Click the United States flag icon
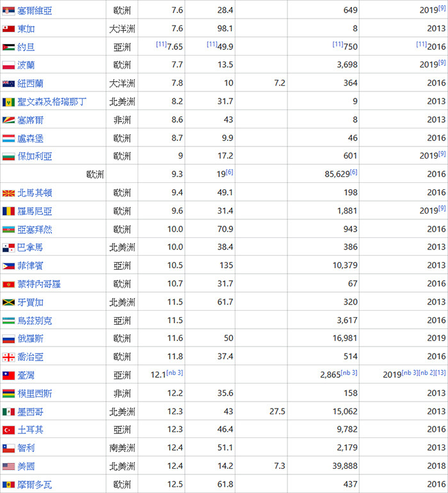448x493 pixels. 8,466
